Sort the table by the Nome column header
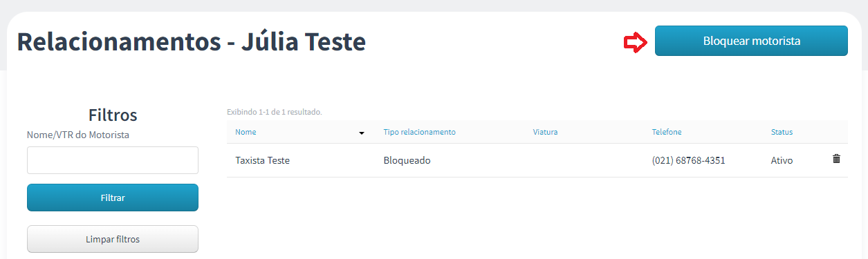 (x=245, y=132)
